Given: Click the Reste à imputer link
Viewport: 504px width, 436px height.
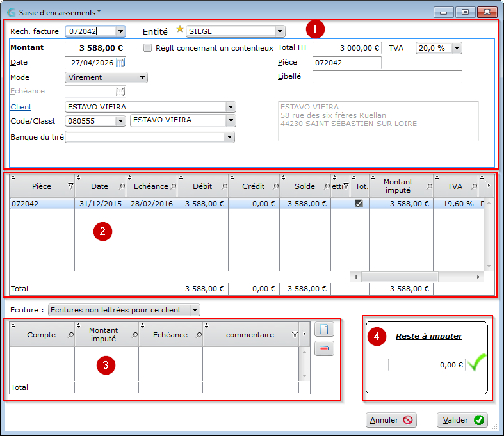Looking at the screenshot, I should click(429, 336).
